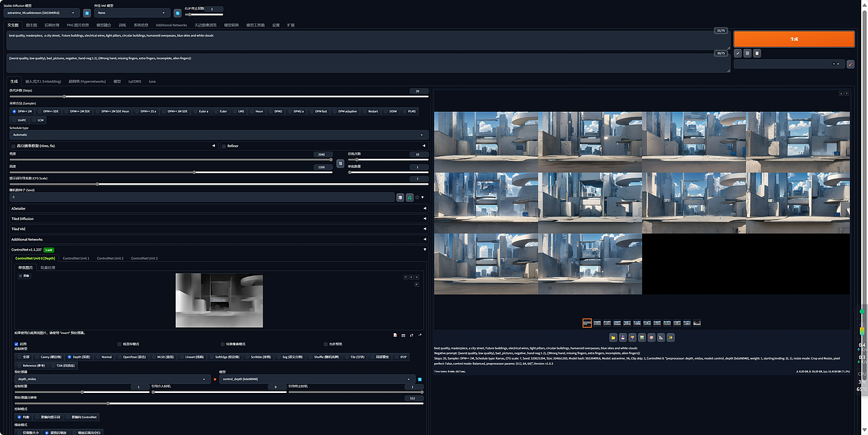This screenshot has width=868, height=435.
Task: Select first thumbnail in gallery strip
Action: pos(587,323)
